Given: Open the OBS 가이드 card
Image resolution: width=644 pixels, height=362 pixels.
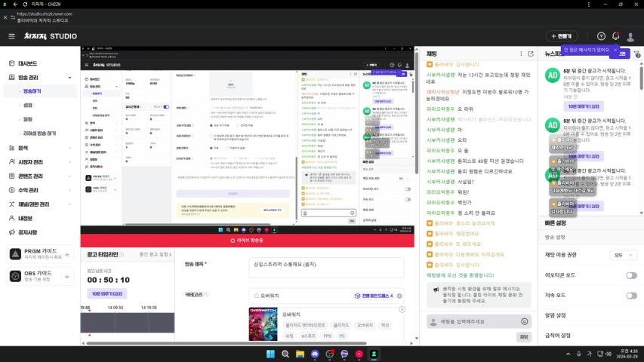Looking at the screenshot, I should click(40, 277).
